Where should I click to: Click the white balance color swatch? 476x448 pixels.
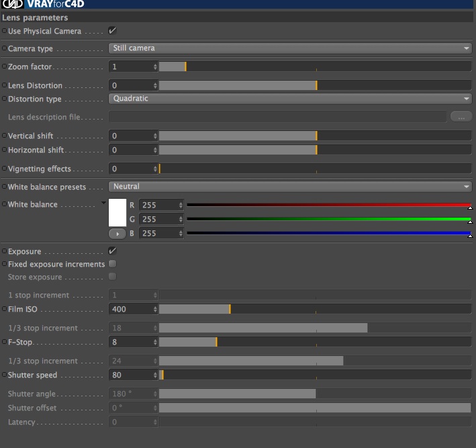tap(117, 212)
